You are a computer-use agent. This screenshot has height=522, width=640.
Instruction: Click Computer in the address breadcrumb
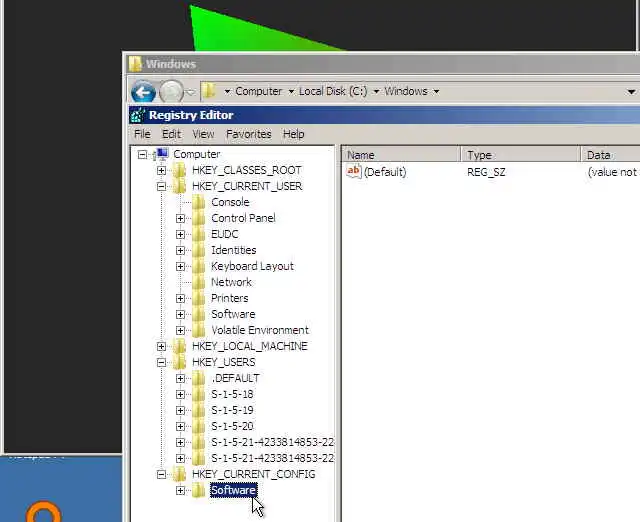click(258, 91)
